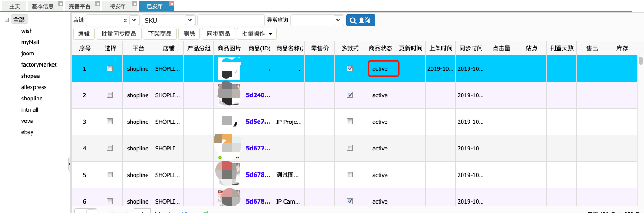Select vova in the platform tree

point(27,121)
